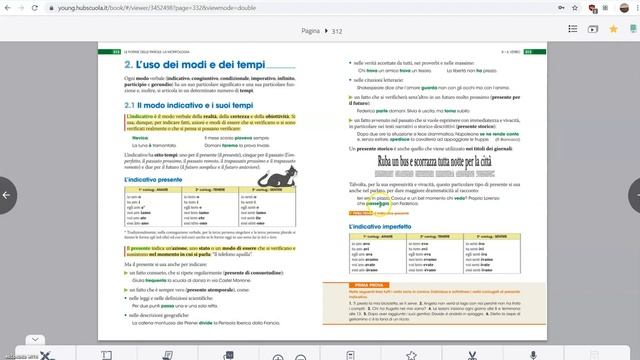Screen dimensions: 640x360
Task: Click the indicativo presente conjugation table
Action: pyautogui.click(x=210, y=207)
